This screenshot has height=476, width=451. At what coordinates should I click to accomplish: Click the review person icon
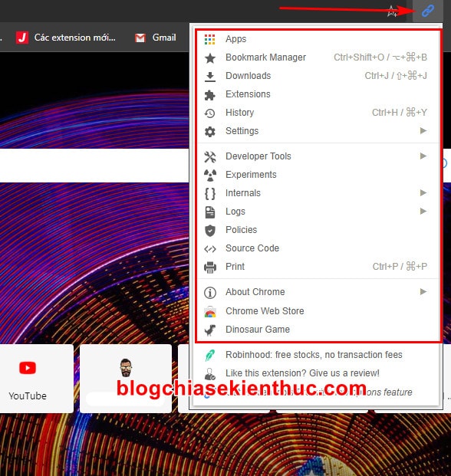pos(210,374)
